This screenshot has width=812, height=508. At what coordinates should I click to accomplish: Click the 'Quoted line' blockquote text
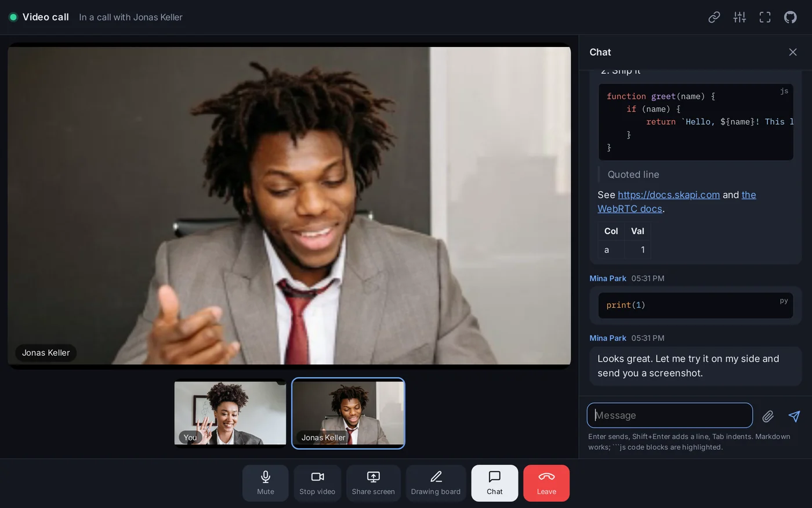pyautogui.click(x=633, y=175)
